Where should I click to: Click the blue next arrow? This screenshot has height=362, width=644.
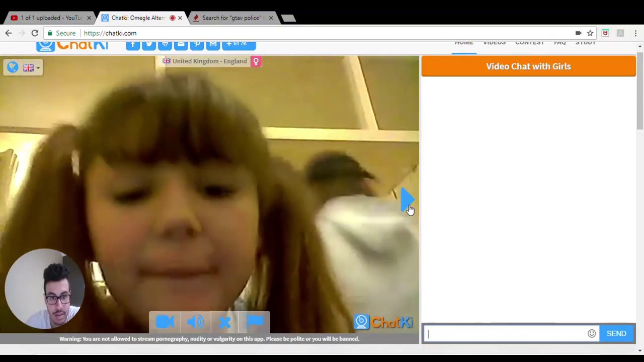click(407, 200)
